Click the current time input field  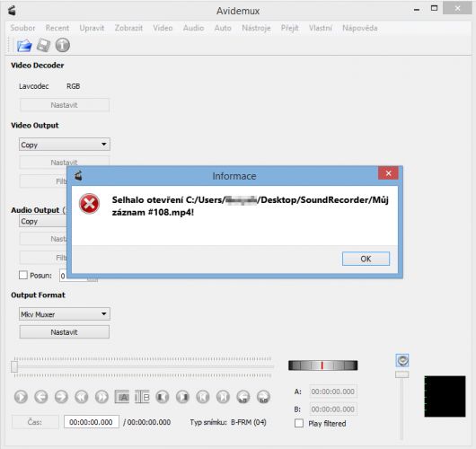pyautogui.click(x=92, y=422)
